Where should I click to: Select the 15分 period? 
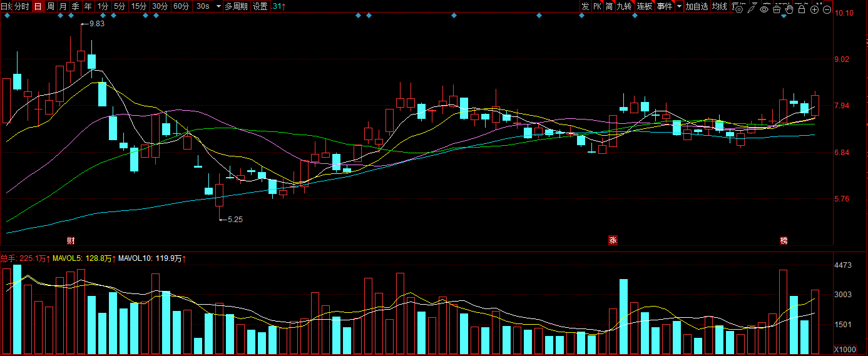pos(139,6)
